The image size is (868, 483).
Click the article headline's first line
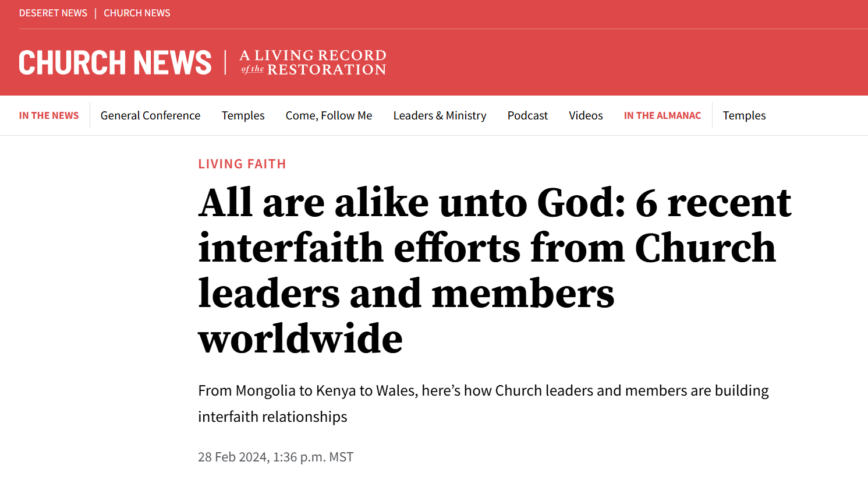[x=494, y=203]
